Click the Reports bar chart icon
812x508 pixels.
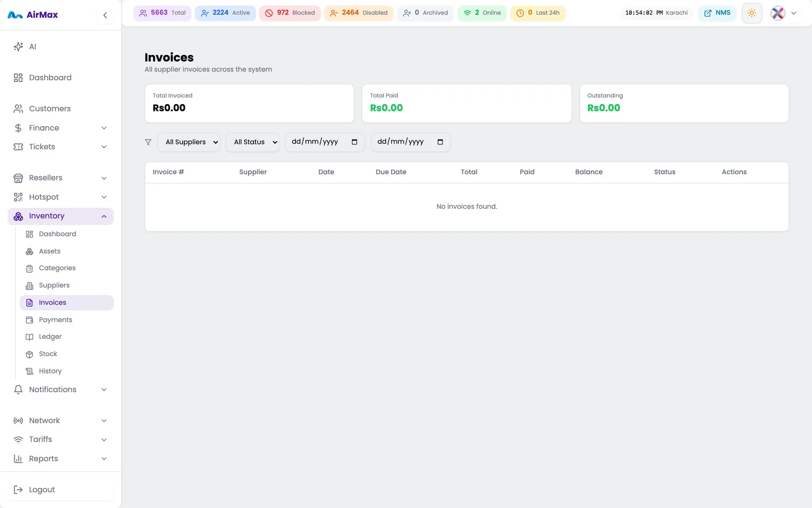(x=18, y=459)
